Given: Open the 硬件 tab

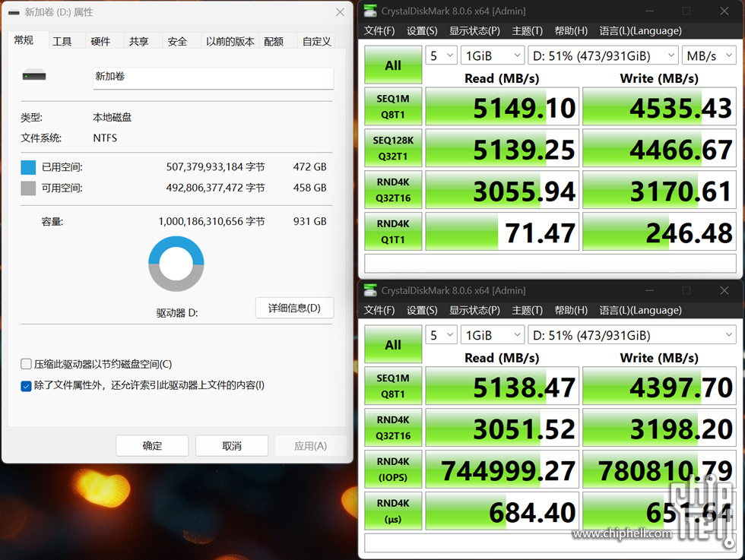Looking at the screenshot, I should pyautogui.click(x=100, y=41).
